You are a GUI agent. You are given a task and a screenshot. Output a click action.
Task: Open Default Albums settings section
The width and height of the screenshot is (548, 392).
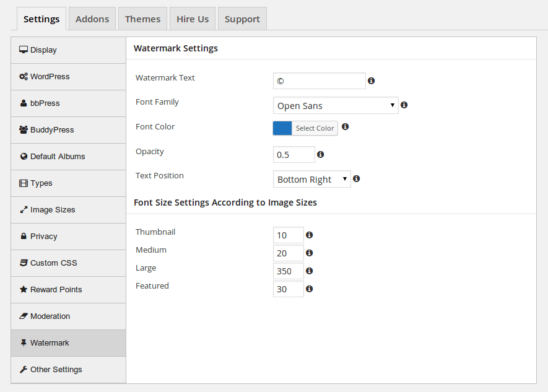coord(69,157)
